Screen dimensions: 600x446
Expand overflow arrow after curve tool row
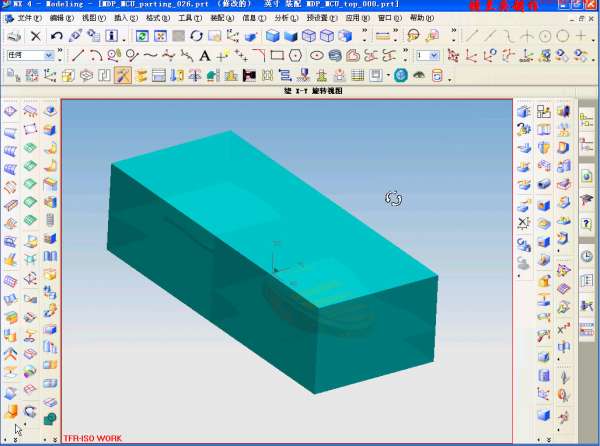(x=405, y=55)
